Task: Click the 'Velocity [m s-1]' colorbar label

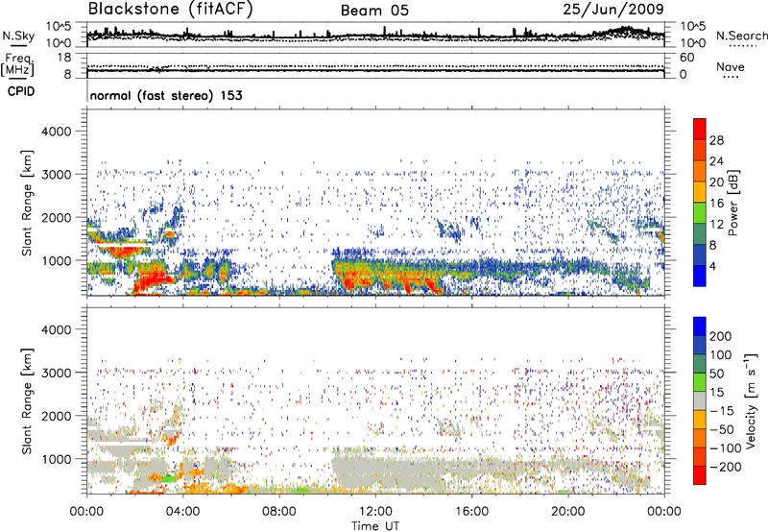Action: pos(751,400)
